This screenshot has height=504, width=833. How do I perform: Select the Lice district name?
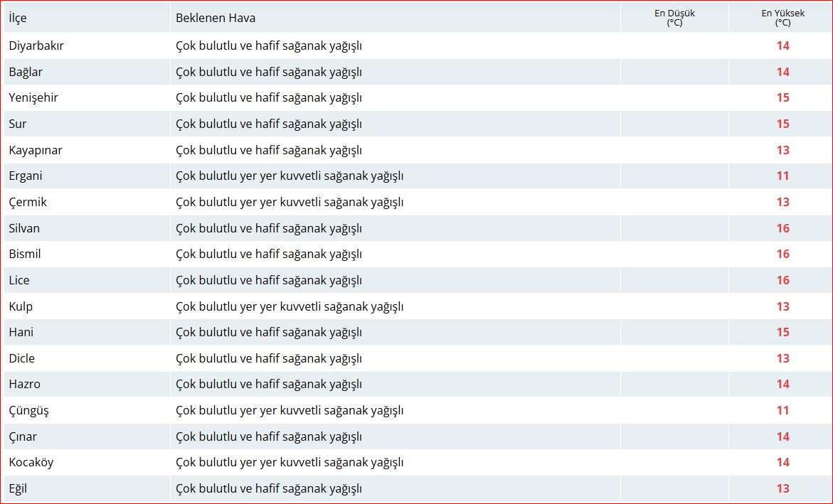[18, 279]
